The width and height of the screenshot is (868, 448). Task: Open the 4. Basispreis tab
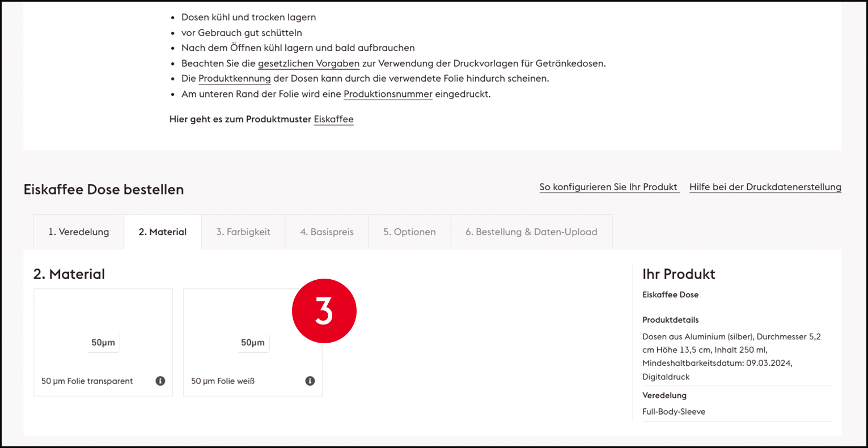327,232
